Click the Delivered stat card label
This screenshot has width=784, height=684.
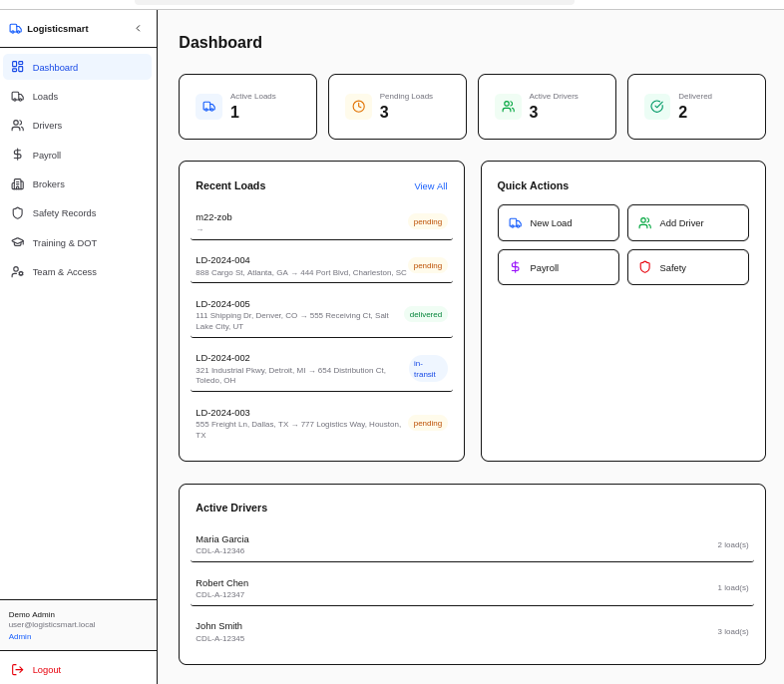[695, 96]
